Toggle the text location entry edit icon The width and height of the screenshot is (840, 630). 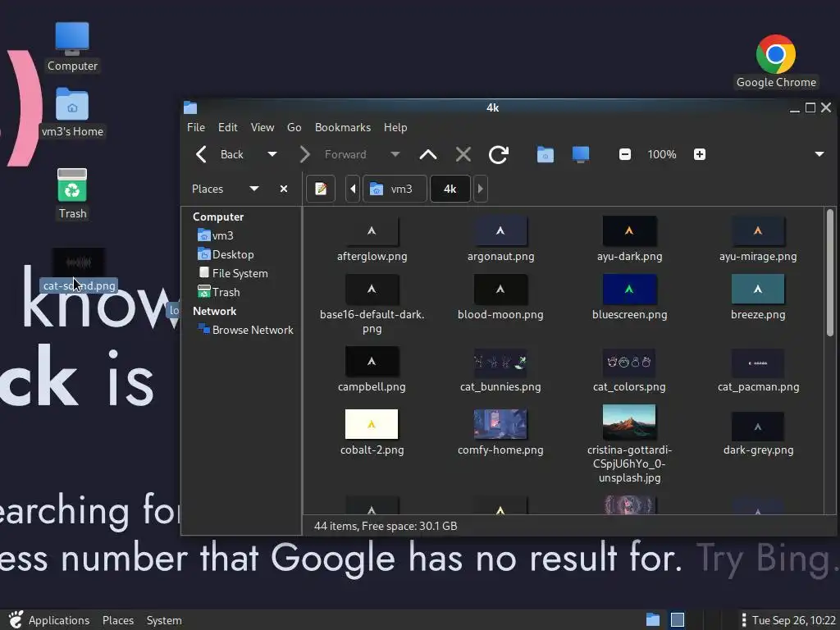click(321, 189)
